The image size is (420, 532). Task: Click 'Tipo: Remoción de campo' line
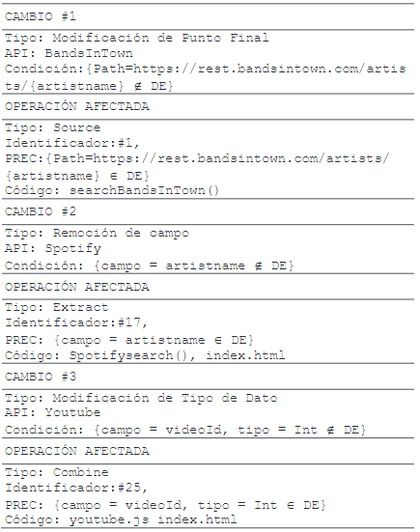[x=97, y=233]
